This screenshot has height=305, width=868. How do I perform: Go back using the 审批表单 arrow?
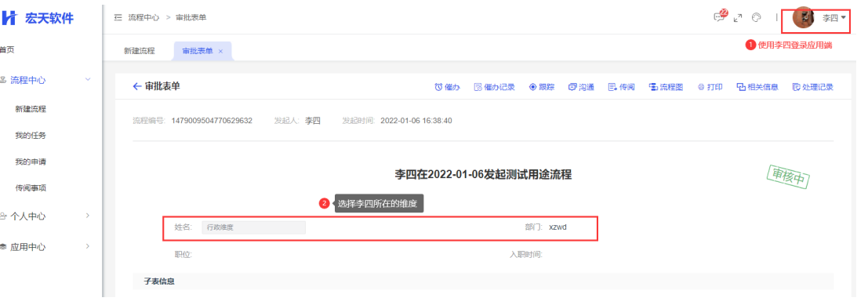137,86
